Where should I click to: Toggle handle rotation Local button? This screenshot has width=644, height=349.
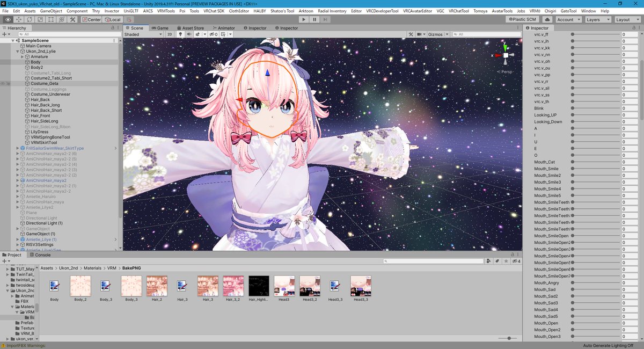[x=112, y=19]
